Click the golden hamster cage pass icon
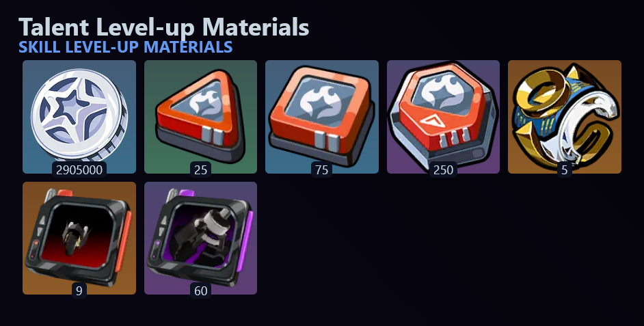The image size is (644, 326). point(565,117)
